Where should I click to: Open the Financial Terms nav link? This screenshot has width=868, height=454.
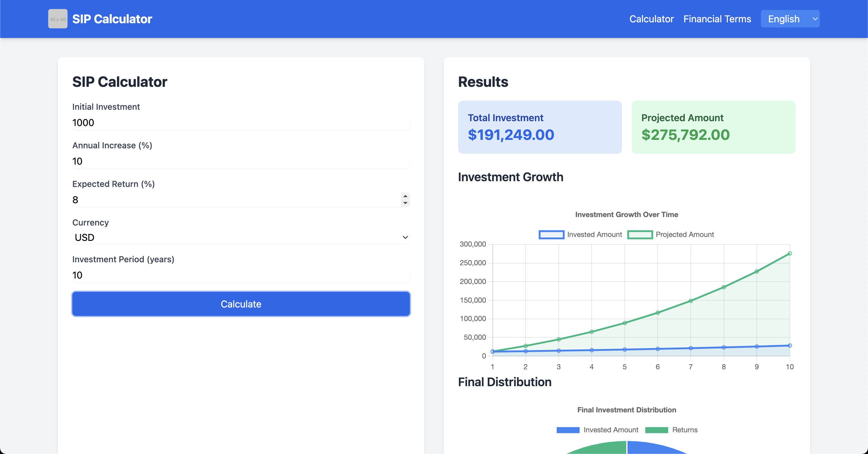pyautogui.click(x=717, y=19)
